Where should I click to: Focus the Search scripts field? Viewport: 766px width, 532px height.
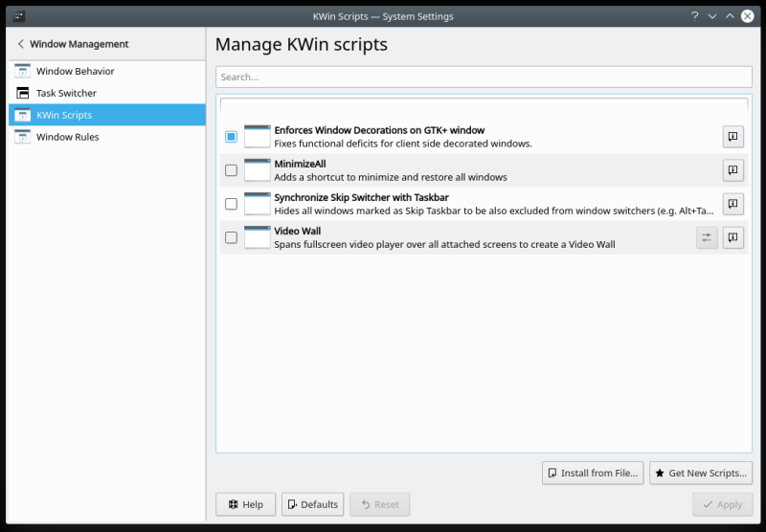pos(484,78)
